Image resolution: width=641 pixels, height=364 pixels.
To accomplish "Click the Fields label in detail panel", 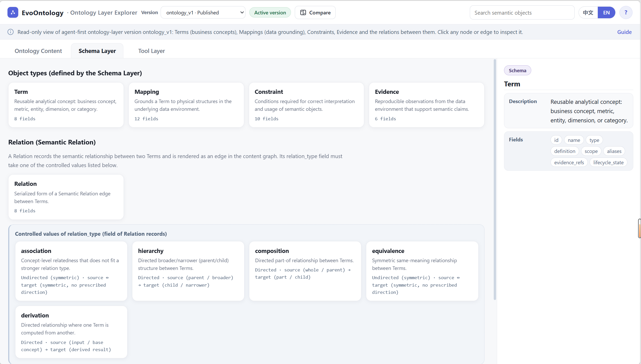I will 516,140.
